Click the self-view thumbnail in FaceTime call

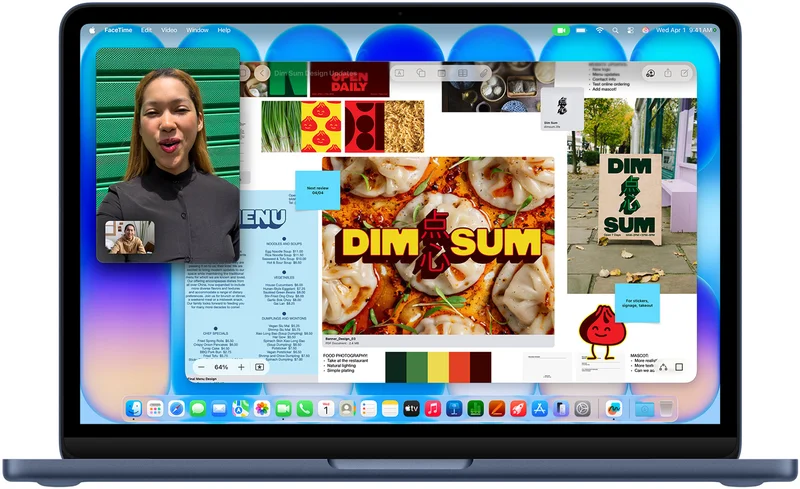(130, 237)
